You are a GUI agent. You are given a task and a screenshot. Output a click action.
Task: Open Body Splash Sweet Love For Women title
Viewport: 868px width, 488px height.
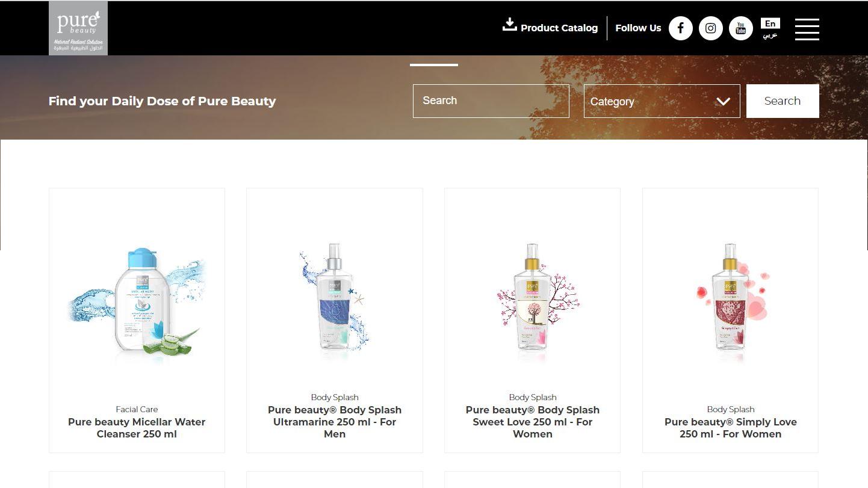tap(533, 422)
